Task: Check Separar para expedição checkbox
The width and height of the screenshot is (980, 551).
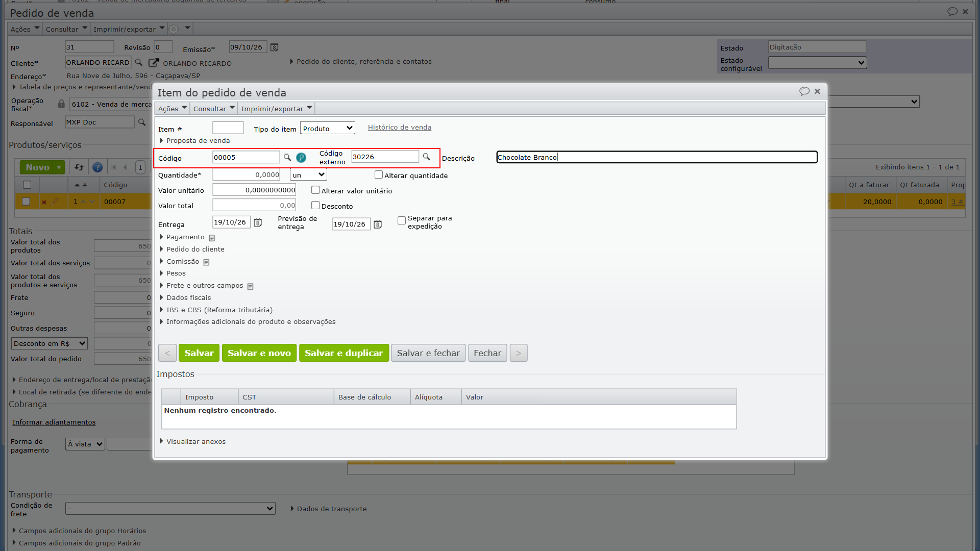Action: pos(402,220)
